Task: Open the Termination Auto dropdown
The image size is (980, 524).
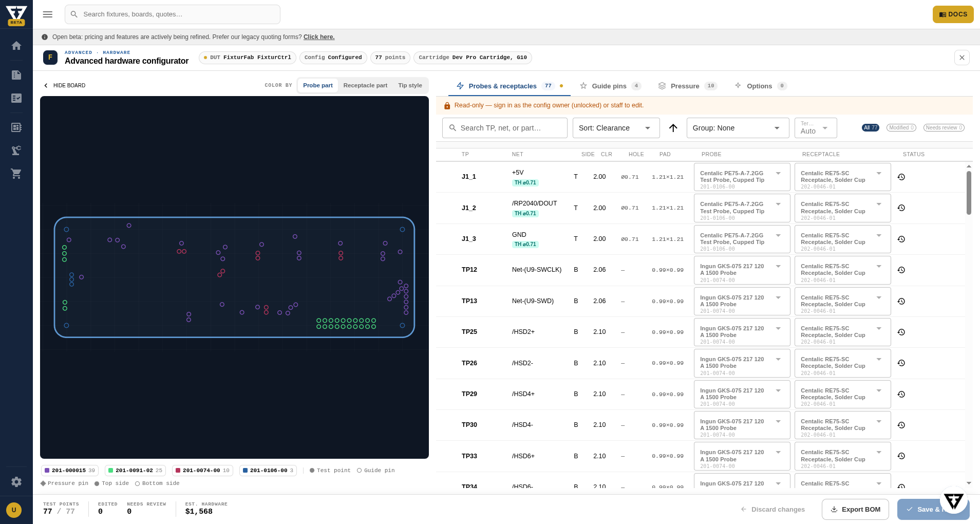Action: [816, 128]
